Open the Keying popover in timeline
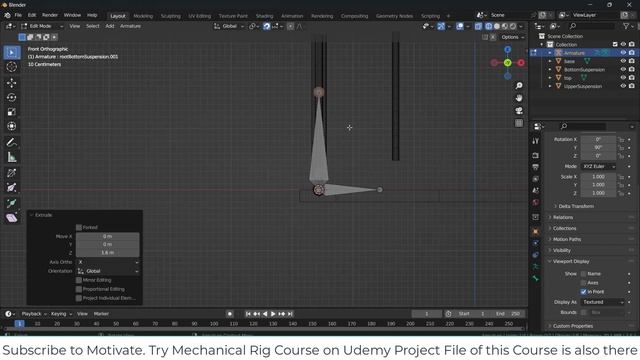Screen dimensions: 640x360 click(x=61, y=314)
